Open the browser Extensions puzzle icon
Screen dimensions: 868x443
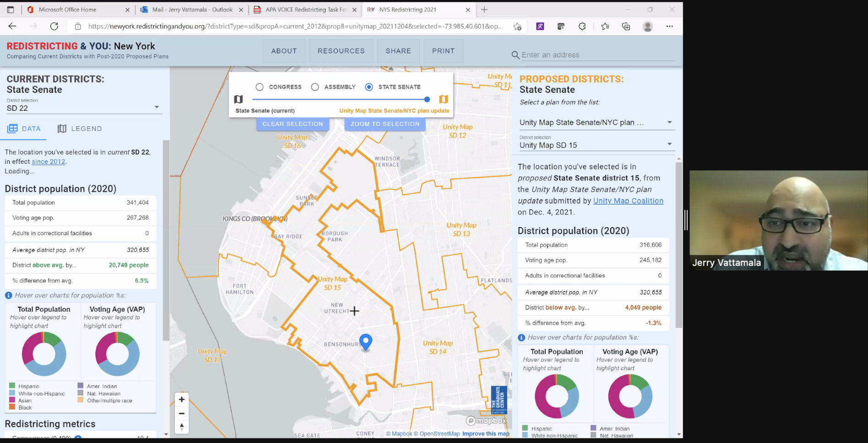point(582,26)
